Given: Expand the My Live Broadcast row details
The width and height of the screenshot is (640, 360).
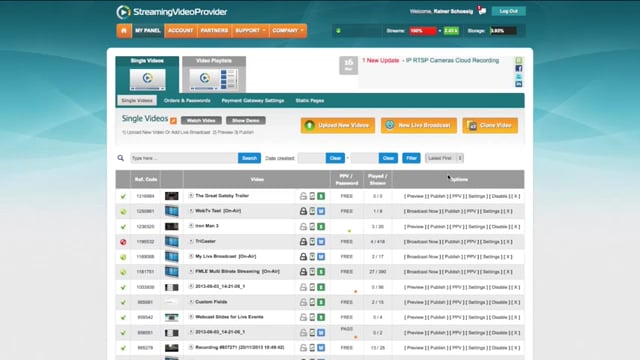Looking at the screenshot, I should pos(191,256).
